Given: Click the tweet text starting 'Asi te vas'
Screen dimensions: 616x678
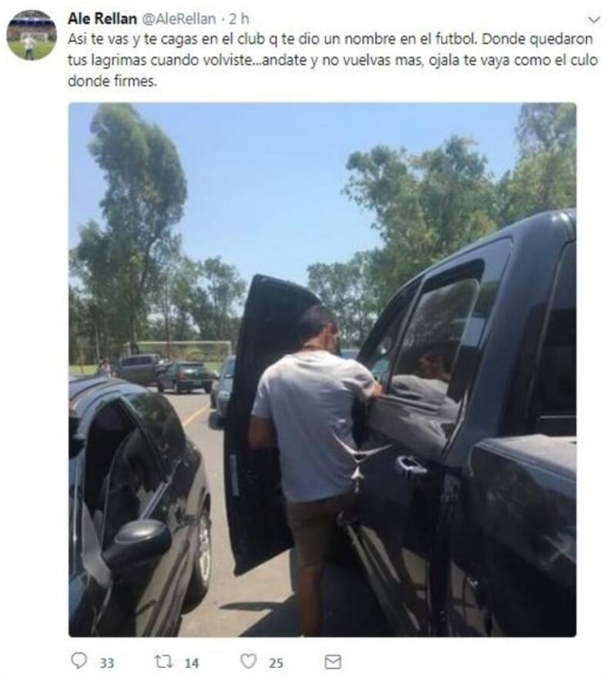Looking at the screenshot, I should [333, 59].
